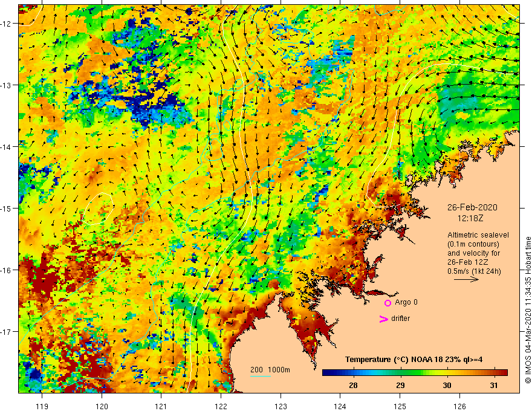
Task: Click the 28 tick label on the colorbar
Action: point(353,385)
